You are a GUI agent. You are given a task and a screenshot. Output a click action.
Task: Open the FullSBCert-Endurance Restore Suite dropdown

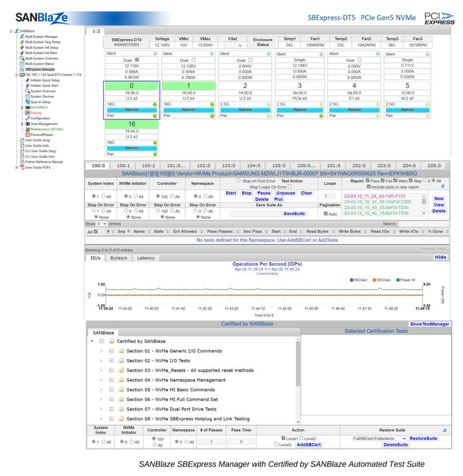[x=379, y=438]
